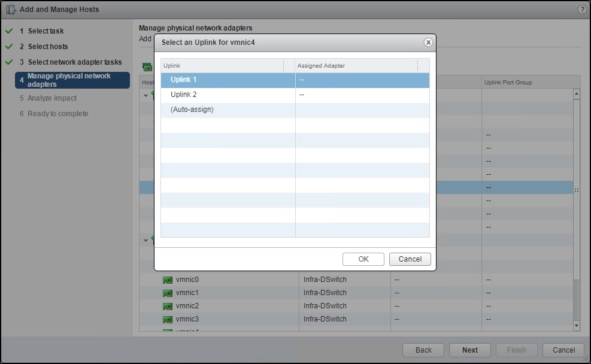The width and height of the screenshot is (591, 364).
Task: Cancel the uplink selection dialog
Action: 410,259
